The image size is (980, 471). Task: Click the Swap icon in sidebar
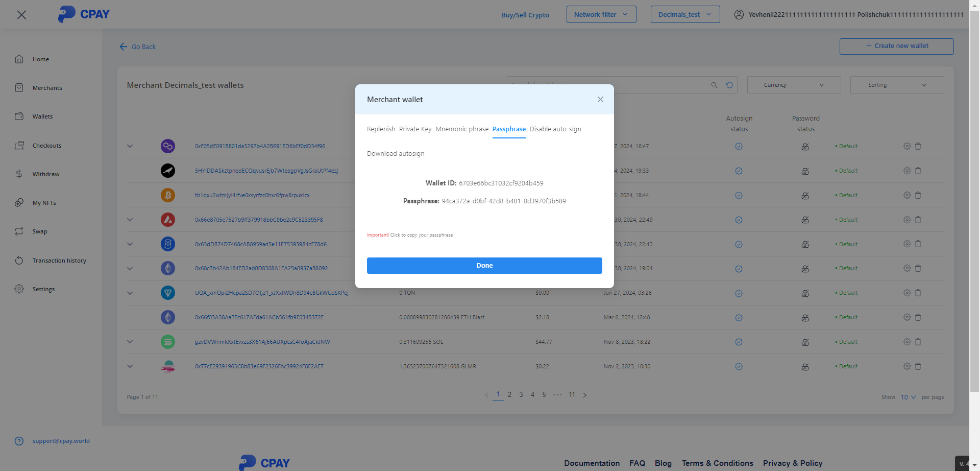click(x=19, y=231)
